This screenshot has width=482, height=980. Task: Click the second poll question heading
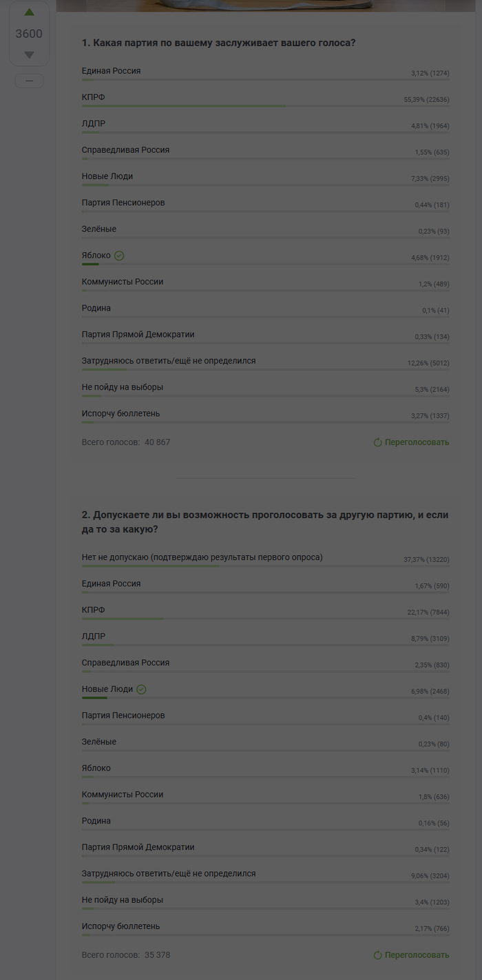coord(265,522)
